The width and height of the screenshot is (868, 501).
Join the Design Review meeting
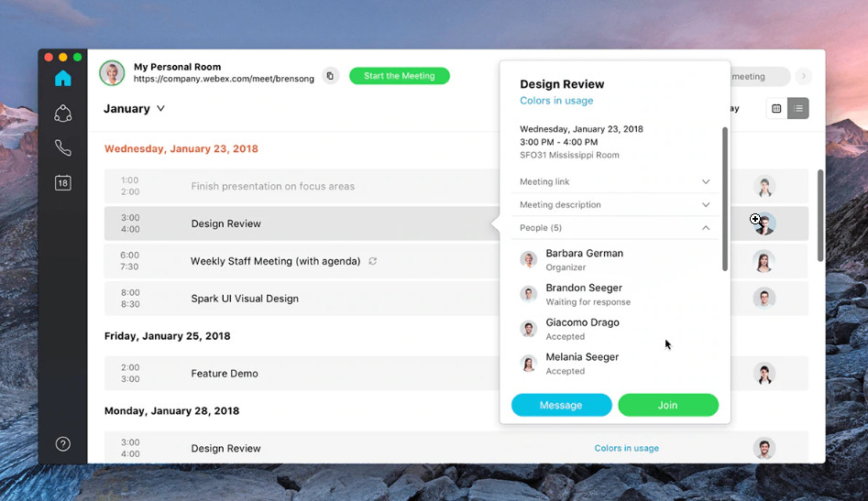pyautogui.click(x=668, y=405)
